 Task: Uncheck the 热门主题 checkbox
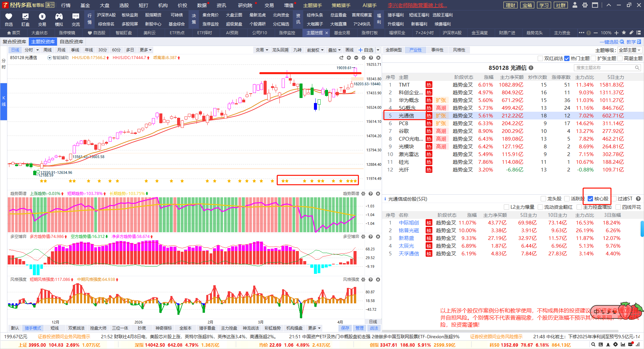click(567, 58)
